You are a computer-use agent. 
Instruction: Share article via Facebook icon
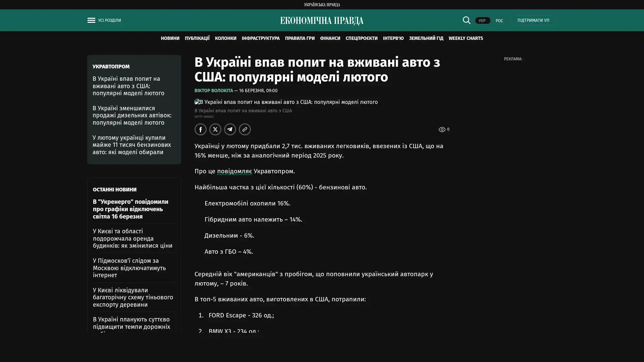tap(201, 129)
